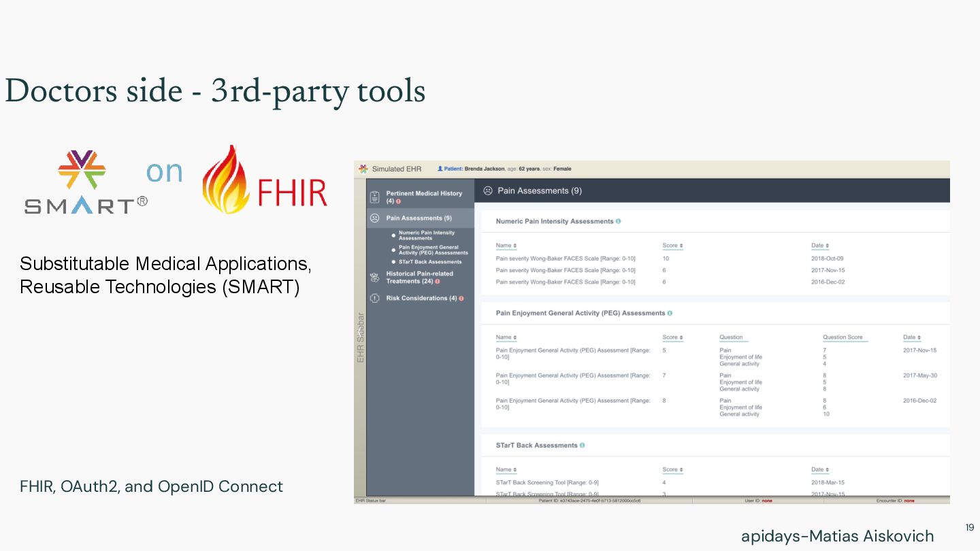Click patient name Brenda Jackson
The image size is (980, 551).
[485, 169]
